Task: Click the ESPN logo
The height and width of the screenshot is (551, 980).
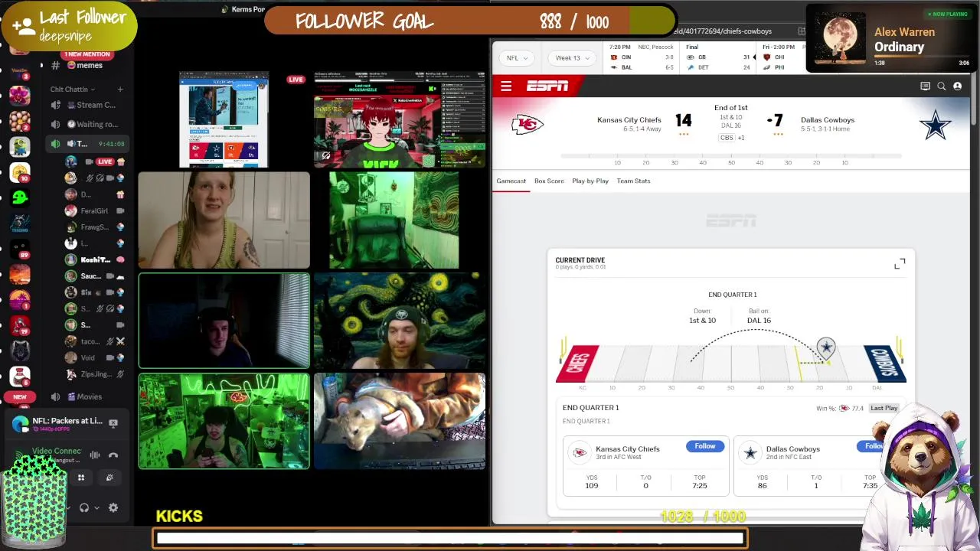Action: point(547,86)
